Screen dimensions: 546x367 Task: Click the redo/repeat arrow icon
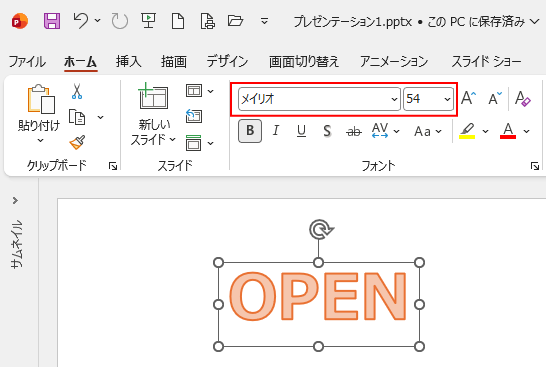[119, 21]
